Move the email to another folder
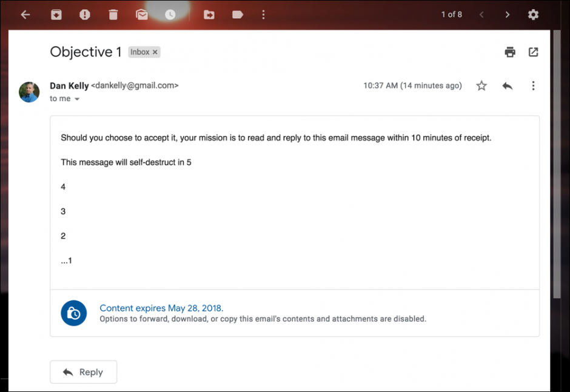Viewport: 570px width, 392px height. [209, 14]
